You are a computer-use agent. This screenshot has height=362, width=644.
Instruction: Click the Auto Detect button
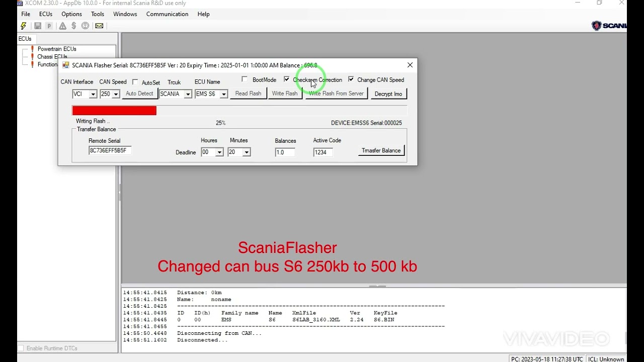pyautogui.click(x=139, y=94)
